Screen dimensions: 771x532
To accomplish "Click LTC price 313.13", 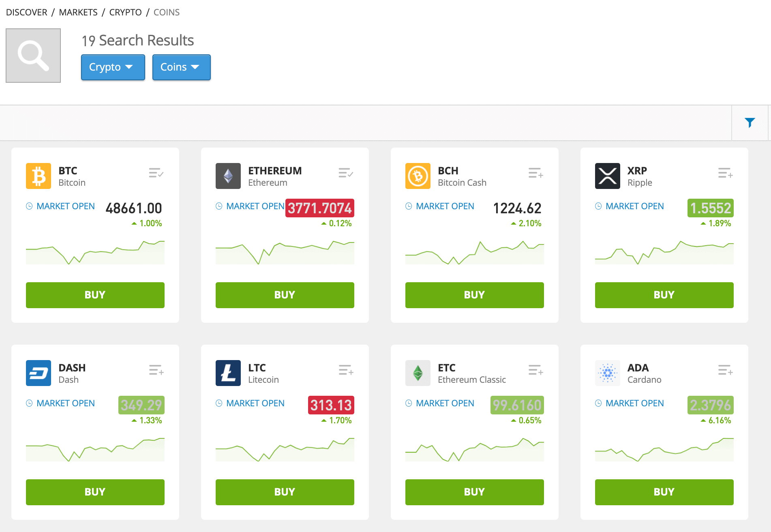I will pos(331,405).
